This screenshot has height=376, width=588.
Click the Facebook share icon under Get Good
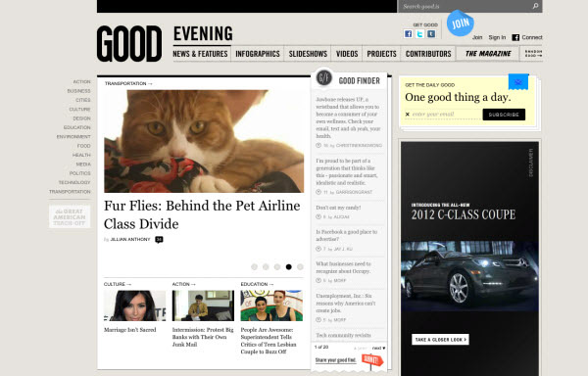(x=408, y=33)
